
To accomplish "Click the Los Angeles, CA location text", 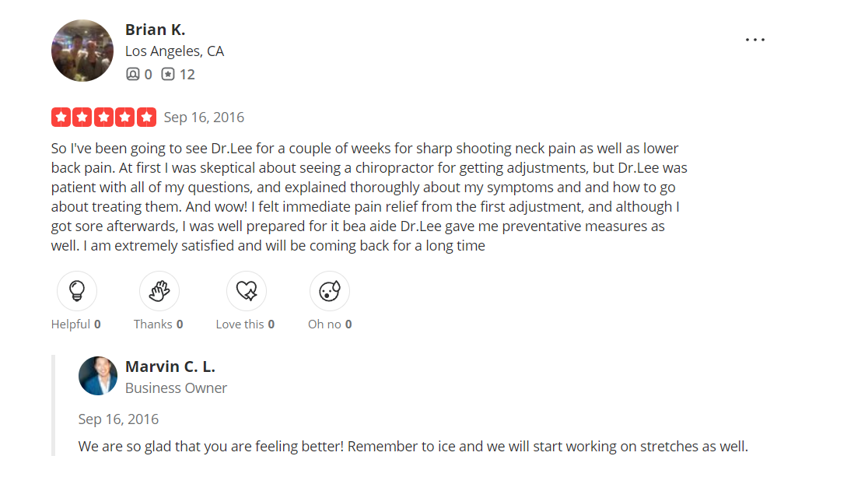I will [174, 51].
